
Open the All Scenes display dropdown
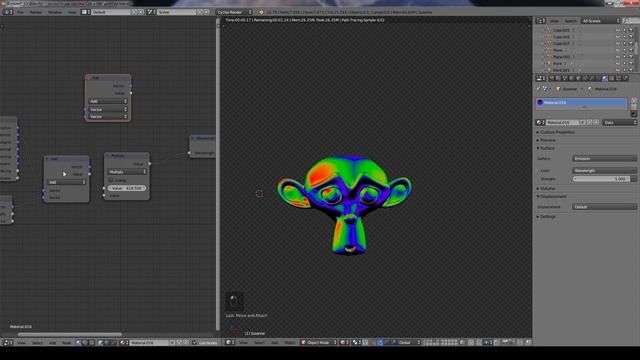coord(600,21)
